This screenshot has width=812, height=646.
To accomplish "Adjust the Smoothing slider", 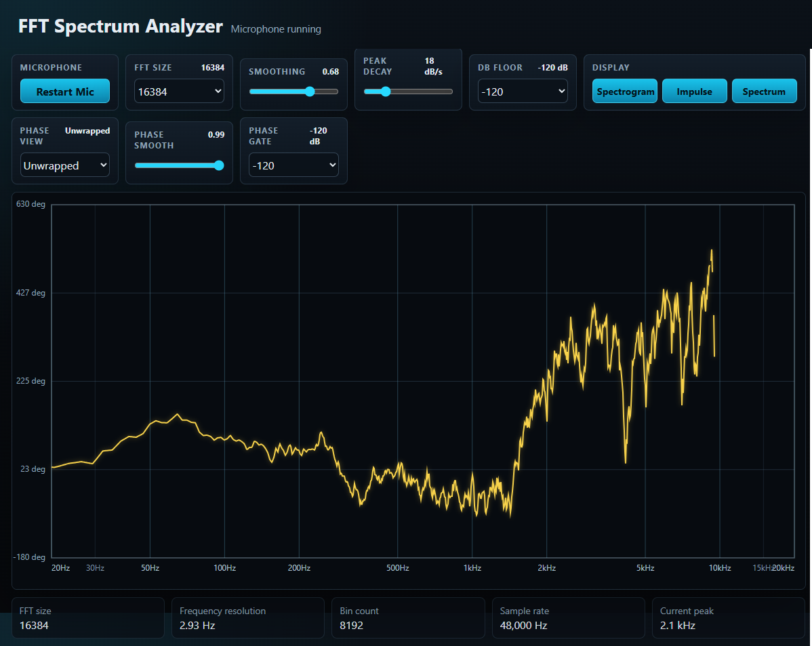I will point(293,92).
